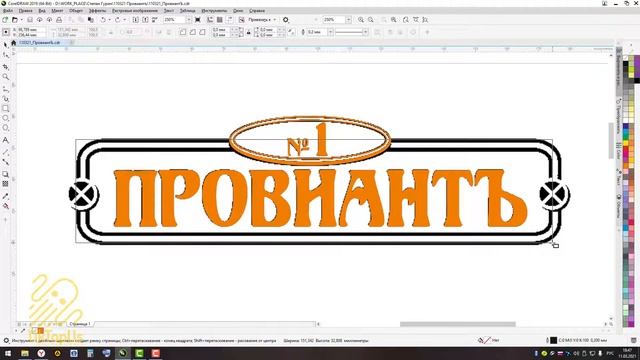This screenshot has height=360, width=640.
Task: Open the Правка menu
Action: pyautogui.click(x=25, y=11)
